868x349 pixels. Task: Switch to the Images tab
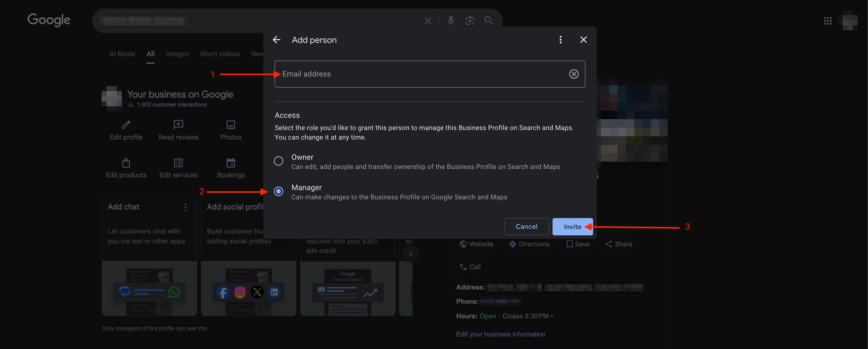(x=177, y=54)
